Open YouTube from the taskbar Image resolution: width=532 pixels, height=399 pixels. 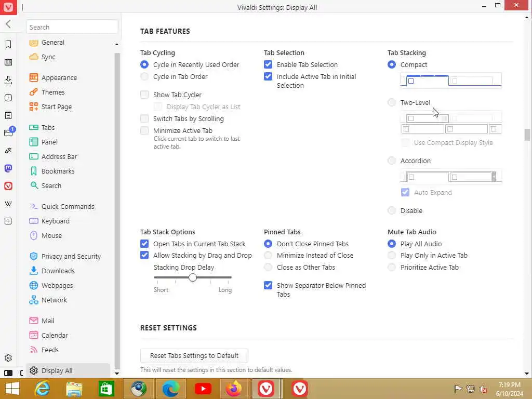203,389
